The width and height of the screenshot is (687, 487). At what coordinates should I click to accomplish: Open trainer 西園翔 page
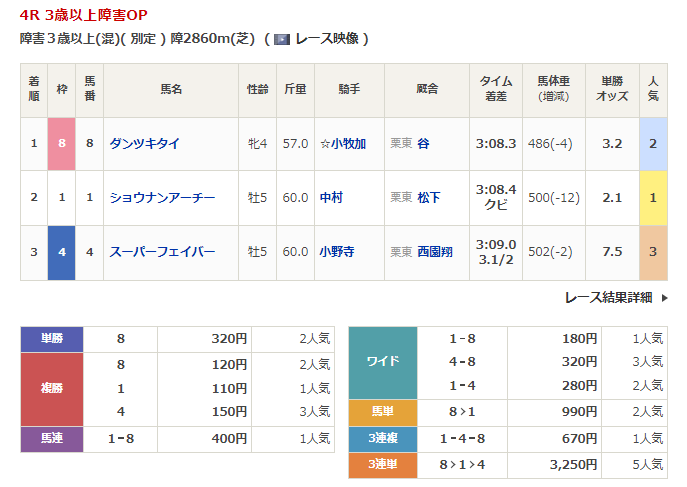[435, 252]
